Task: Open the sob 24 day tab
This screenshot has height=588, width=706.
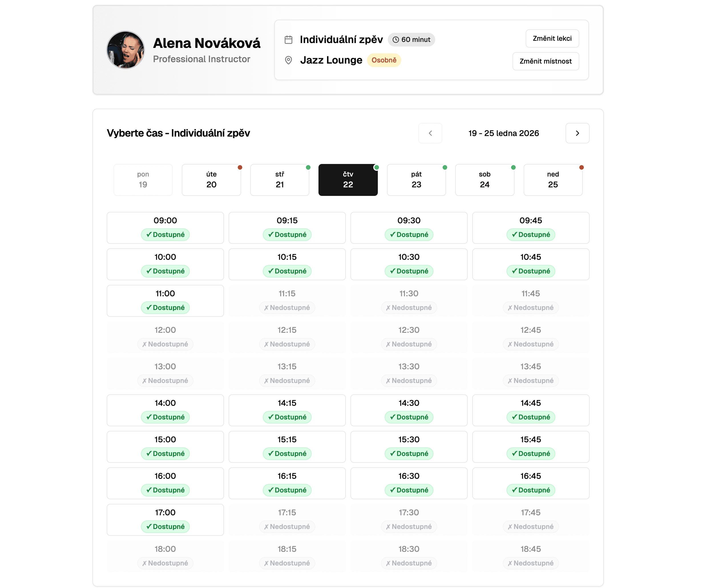Action: tap(484, 180)
